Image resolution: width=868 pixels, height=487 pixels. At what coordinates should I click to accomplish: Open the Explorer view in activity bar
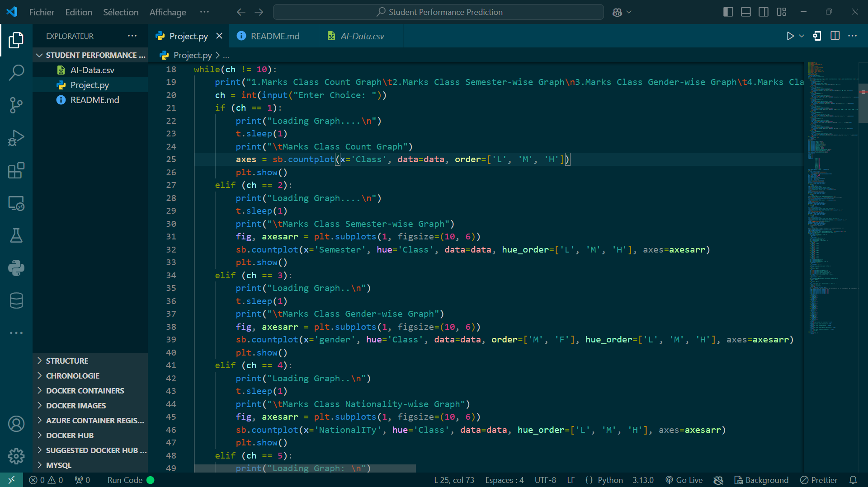point(16,40)
